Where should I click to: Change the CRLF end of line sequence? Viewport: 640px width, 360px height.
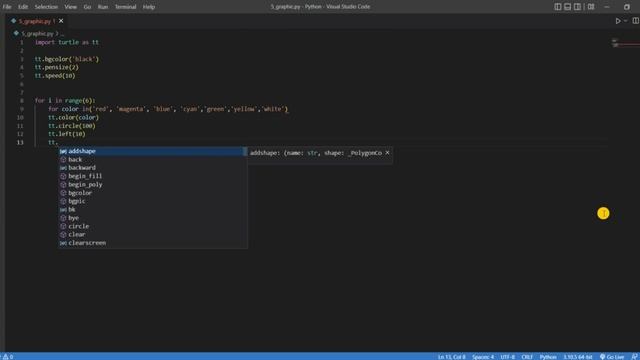pos(527,356)
